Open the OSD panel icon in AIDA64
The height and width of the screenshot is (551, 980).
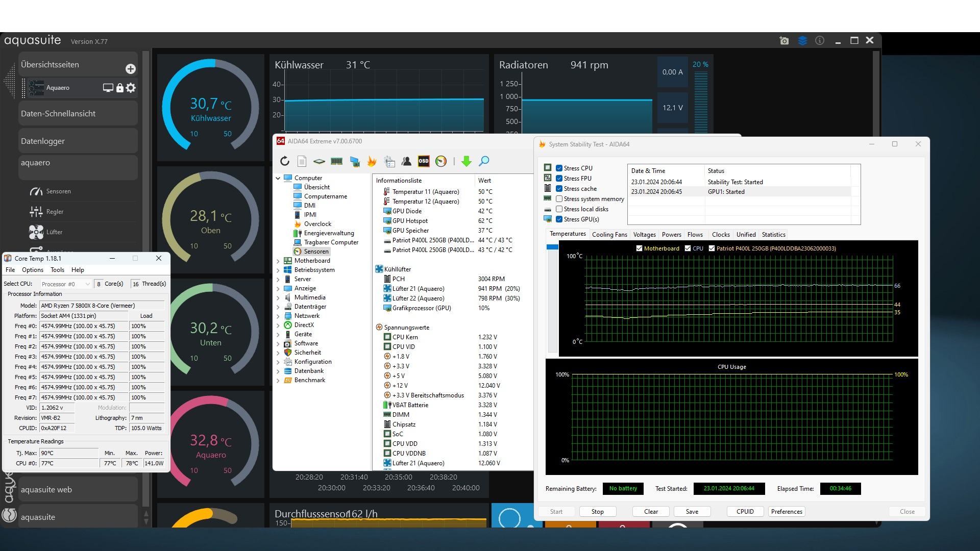point(424,161)
